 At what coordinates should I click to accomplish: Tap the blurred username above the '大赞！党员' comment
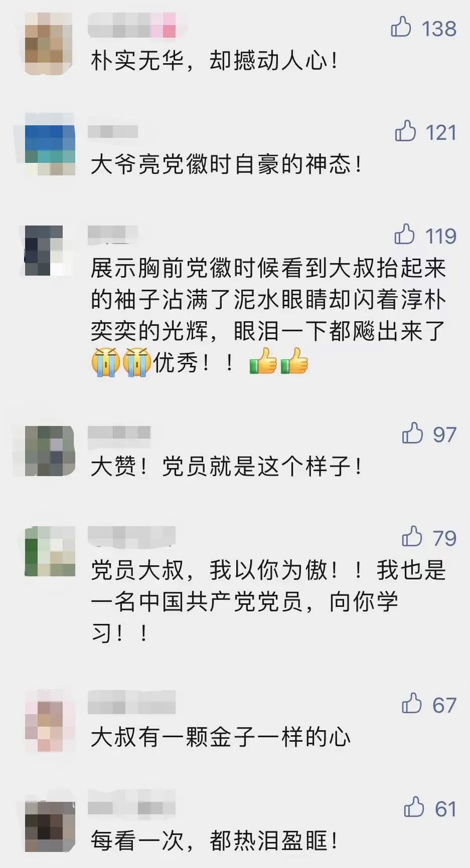click(x=119, y=432)
